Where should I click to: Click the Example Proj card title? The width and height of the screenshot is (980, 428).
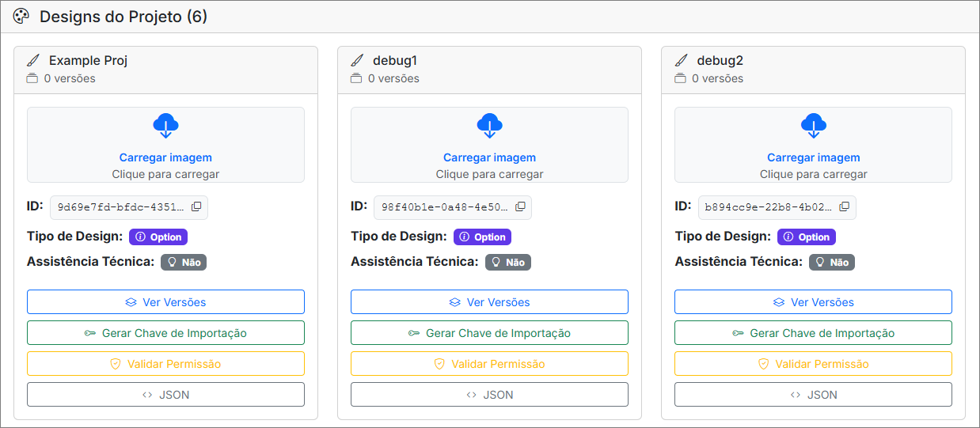pos(88,60)
